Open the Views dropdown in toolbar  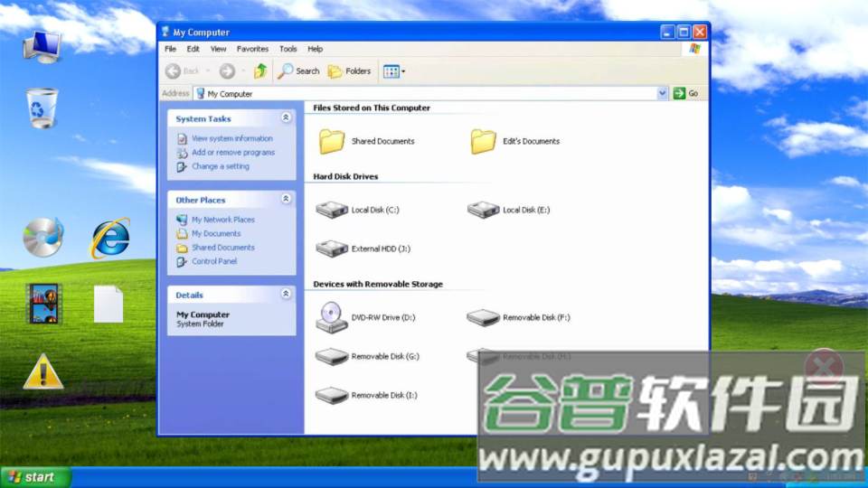click(393, 70)
